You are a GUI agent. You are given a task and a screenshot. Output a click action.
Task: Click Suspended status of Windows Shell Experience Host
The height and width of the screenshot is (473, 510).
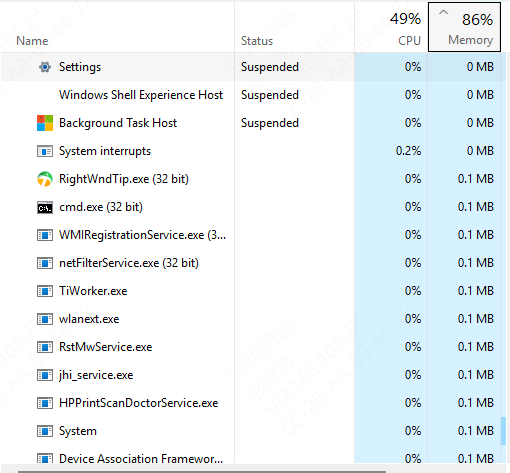(270, 95)
